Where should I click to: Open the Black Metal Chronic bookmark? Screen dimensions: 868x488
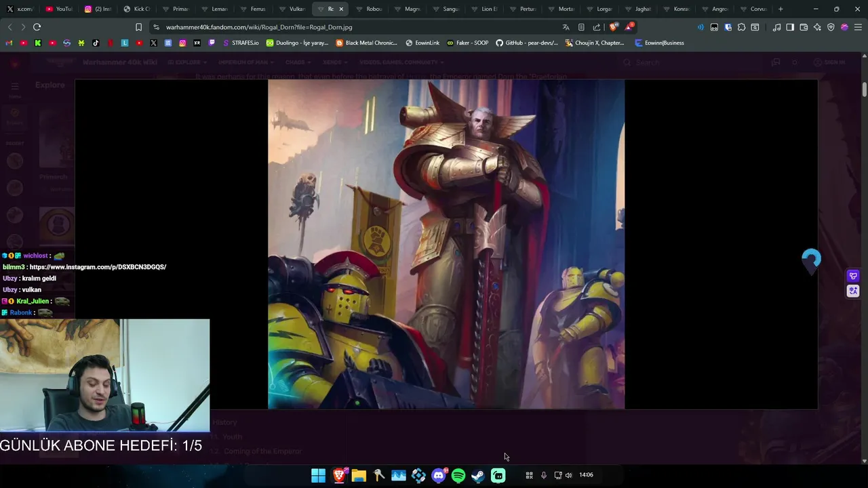[x=367, y=43]
